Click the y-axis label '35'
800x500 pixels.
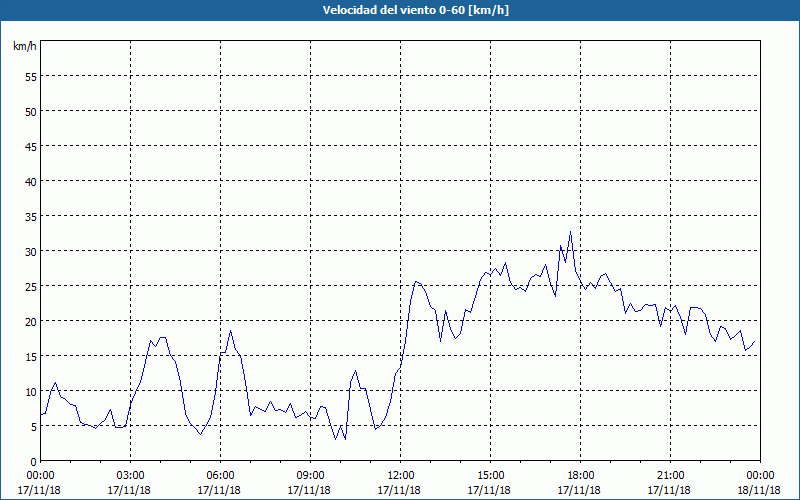click(31, 216)
